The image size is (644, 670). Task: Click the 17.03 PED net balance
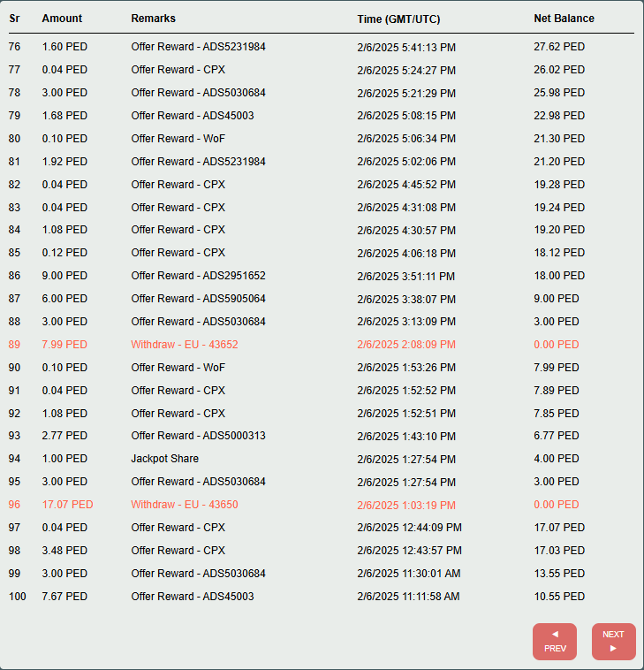(x=559, y=551)
